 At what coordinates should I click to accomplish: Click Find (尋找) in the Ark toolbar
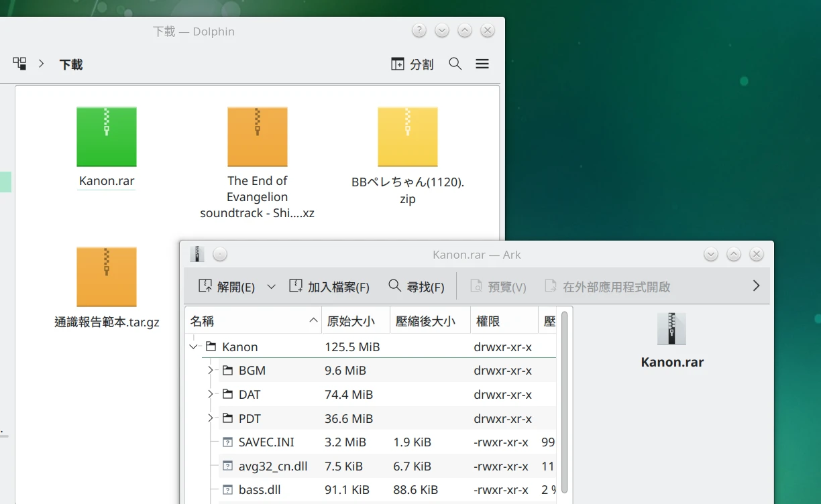(x=417, y=287)
